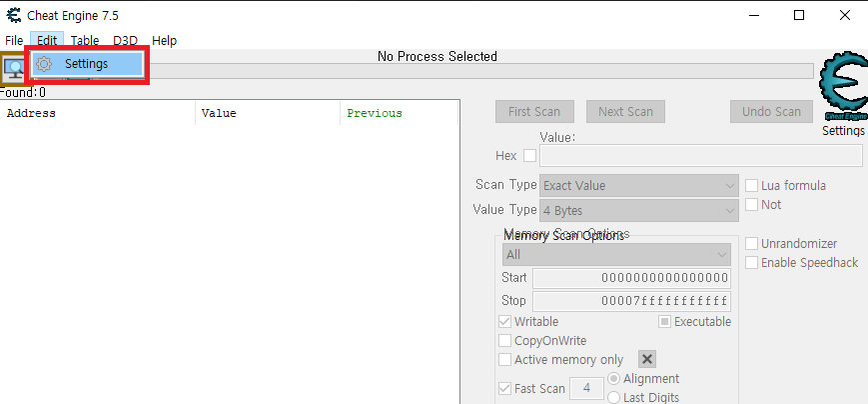868x404 pixels.
Task: Open the Table menu
Action: point(85,40)
